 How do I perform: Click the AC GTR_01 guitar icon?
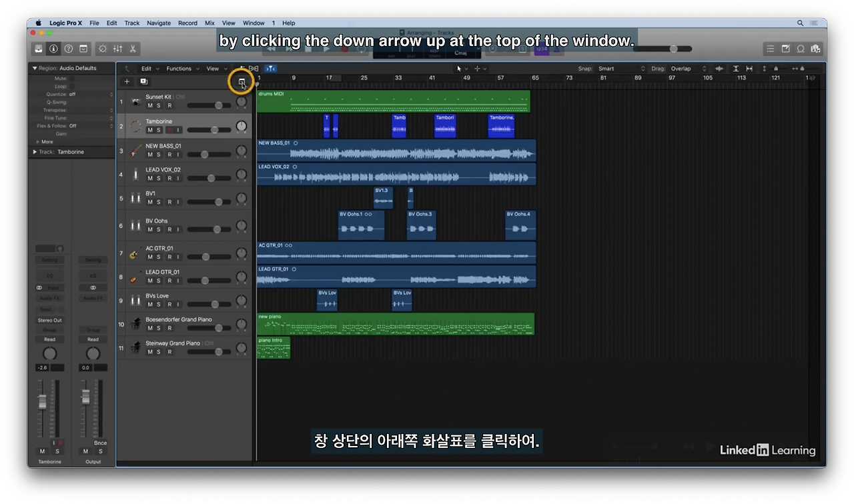pyautogui.click(x=135, y=253)
